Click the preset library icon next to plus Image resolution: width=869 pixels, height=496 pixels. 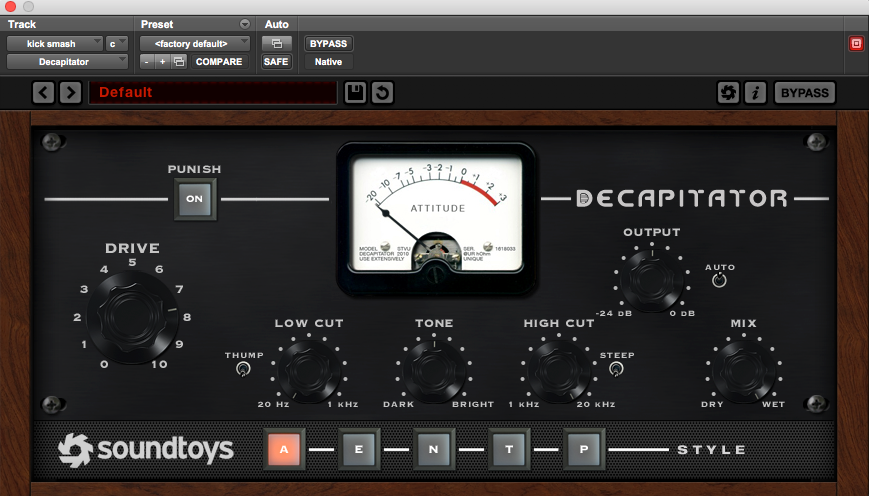(178, 62)
